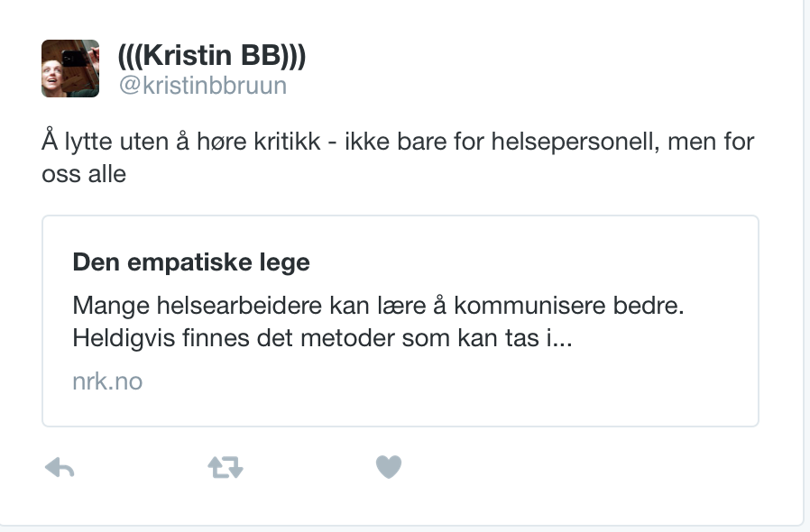Visit the @kristinbbruun handle

(x=202, y=86)
